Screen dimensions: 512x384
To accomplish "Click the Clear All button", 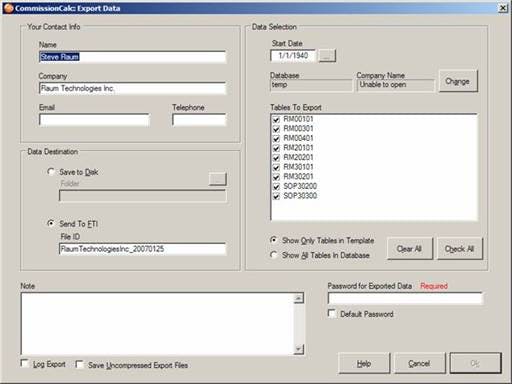I will [x=409, y=249].
